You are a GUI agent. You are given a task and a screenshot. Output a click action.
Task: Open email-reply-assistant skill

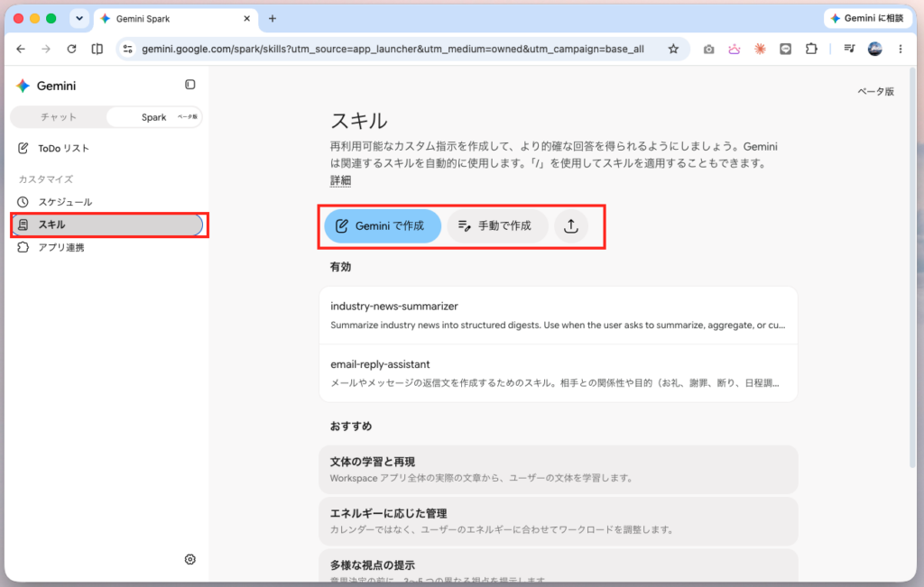[558, 373]
